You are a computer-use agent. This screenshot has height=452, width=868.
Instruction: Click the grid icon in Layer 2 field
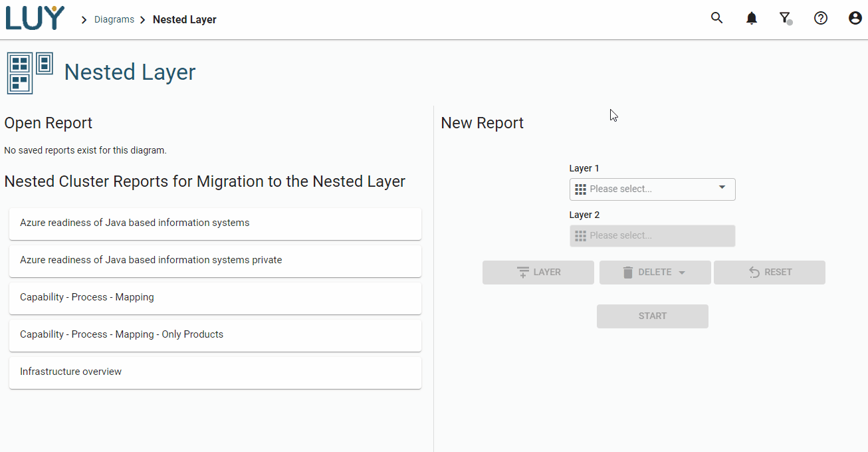580,236
